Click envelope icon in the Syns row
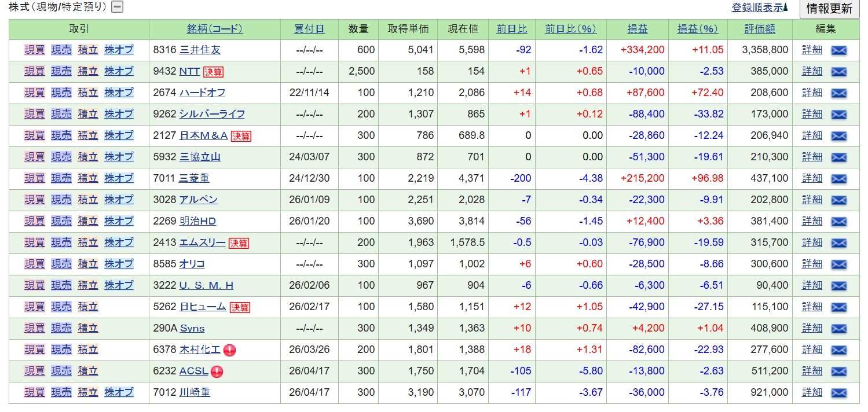868x412 pixels. click(838, 329)
